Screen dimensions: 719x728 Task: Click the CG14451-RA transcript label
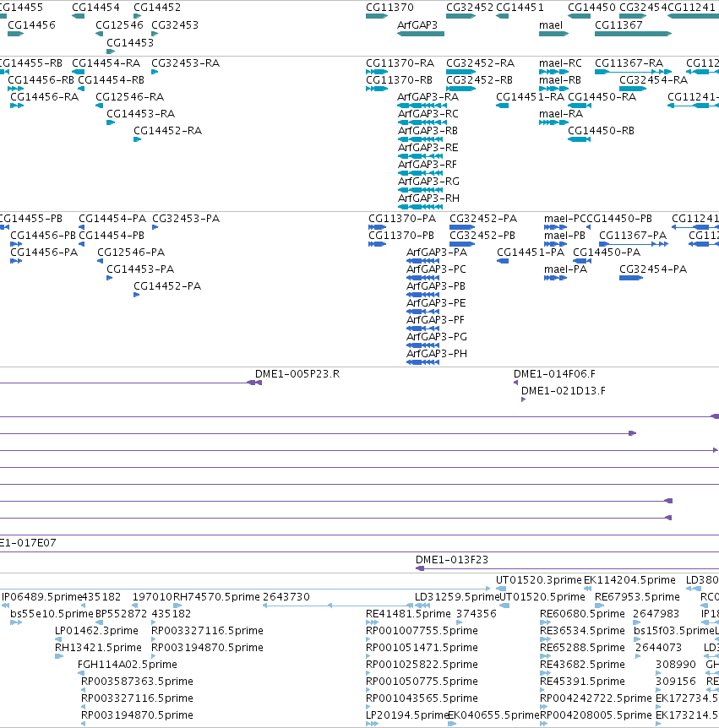(531, 96)
